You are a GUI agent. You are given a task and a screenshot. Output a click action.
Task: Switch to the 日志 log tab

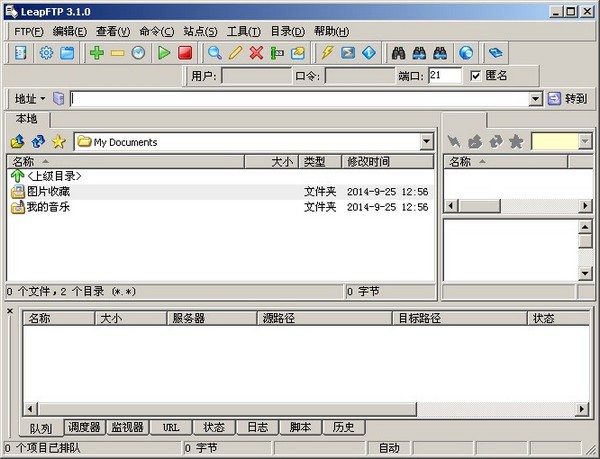pyautogui.click(x=257, y=427)
